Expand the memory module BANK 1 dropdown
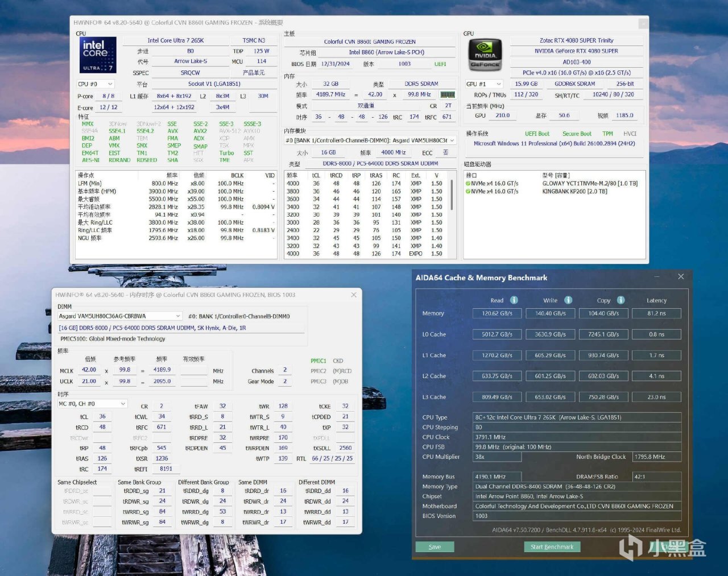The image size is (728, 576). coord(370,140)
